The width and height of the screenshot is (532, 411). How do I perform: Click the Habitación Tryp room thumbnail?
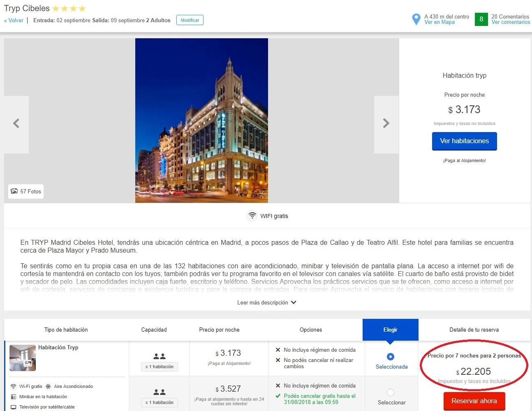tap(23, 358)
